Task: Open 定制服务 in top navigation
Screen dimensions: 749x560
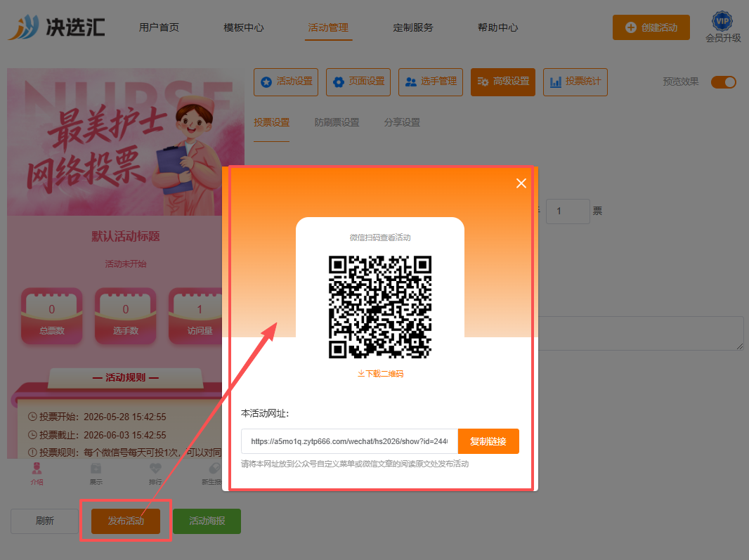Action: click(x=413, y=27)
